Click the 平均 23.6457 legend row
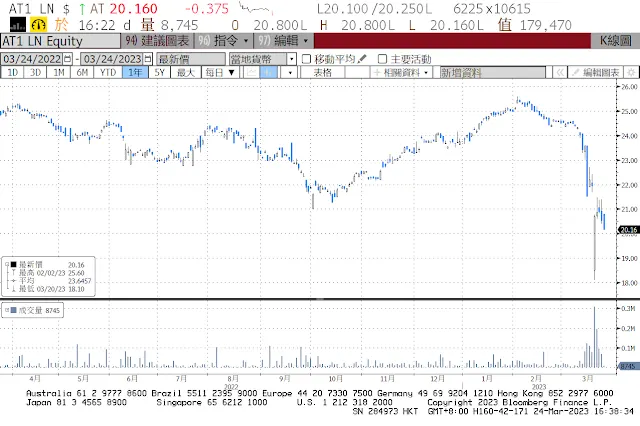 coord(49,281)
